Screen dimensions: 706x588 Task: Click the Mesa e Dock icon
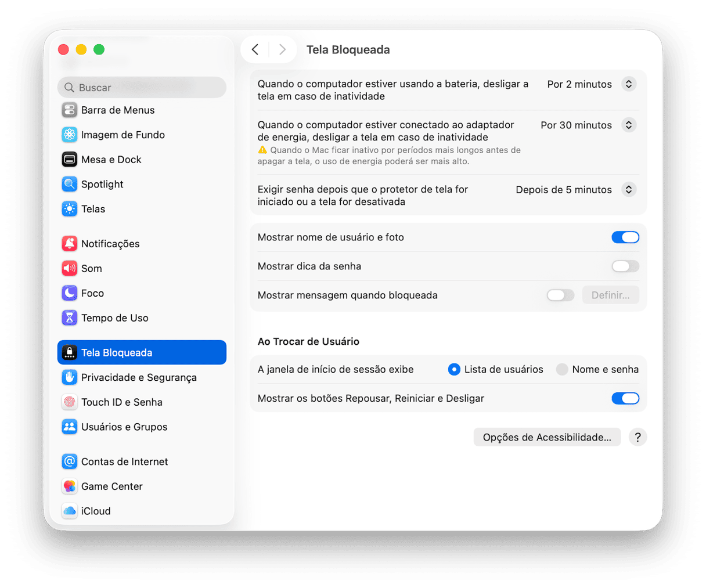point(70,159)
